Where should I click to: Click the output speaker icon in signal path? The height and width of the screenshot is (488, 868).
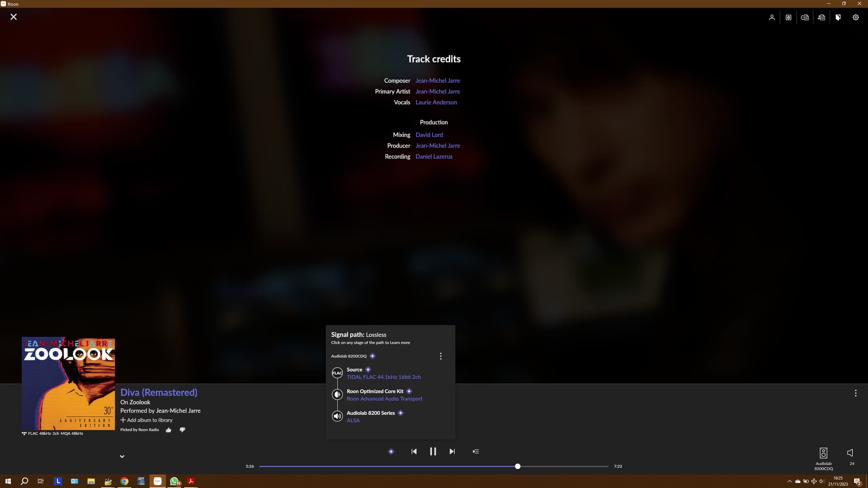pos(337,416)
